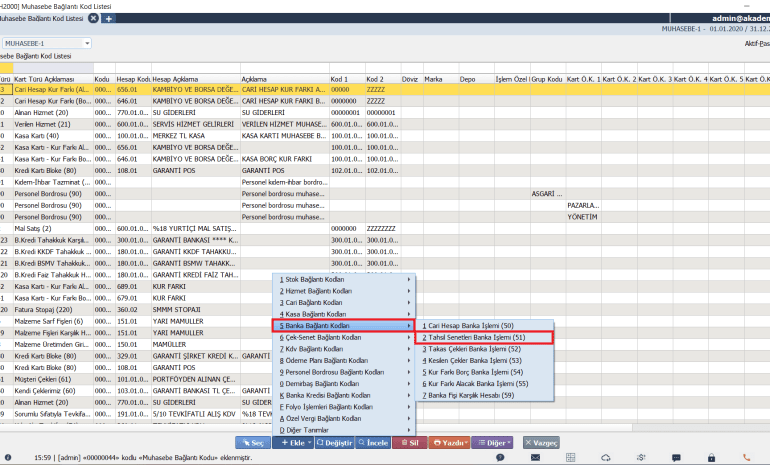This screenshot has height=465, width=770.
Task: Click the Seç button
Action: tap(253, 442)
